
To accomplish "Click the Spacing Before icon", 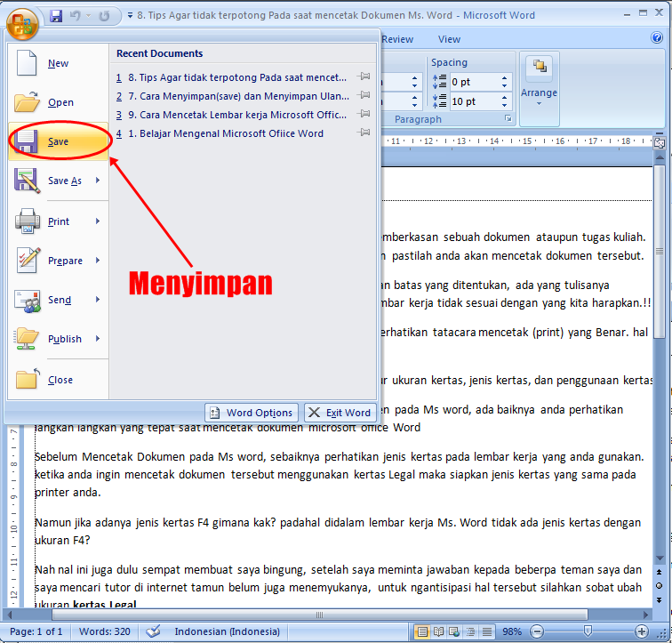I will [439, 82].
